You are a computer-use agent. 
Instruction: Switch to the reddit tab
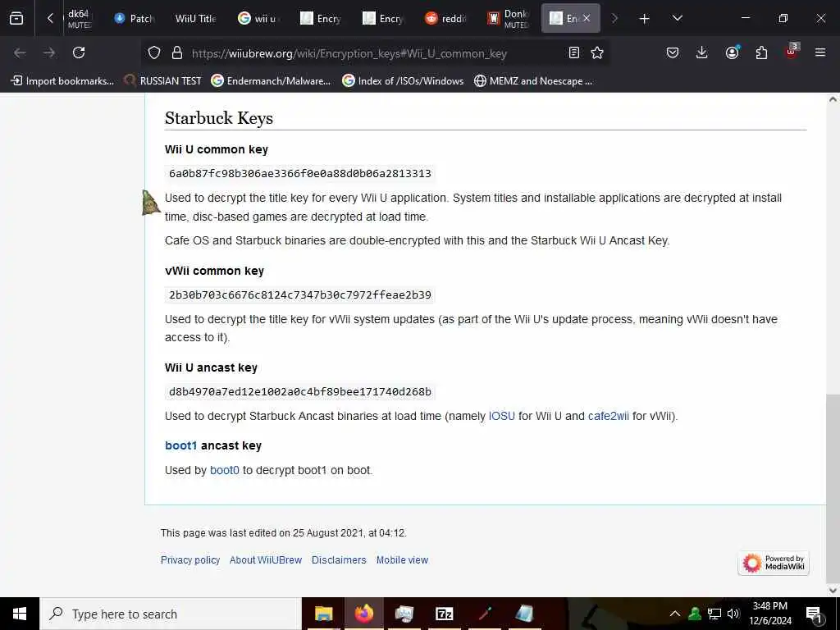[445, 18]
